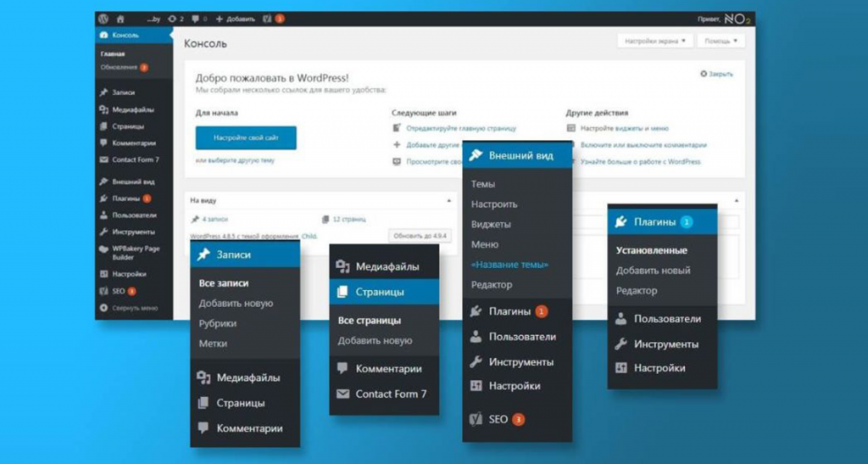The height and width of the screenshot is (464, 868).
Task: Open Меню under enlarged Внешний вид
Action: click(x=485, y=245)
